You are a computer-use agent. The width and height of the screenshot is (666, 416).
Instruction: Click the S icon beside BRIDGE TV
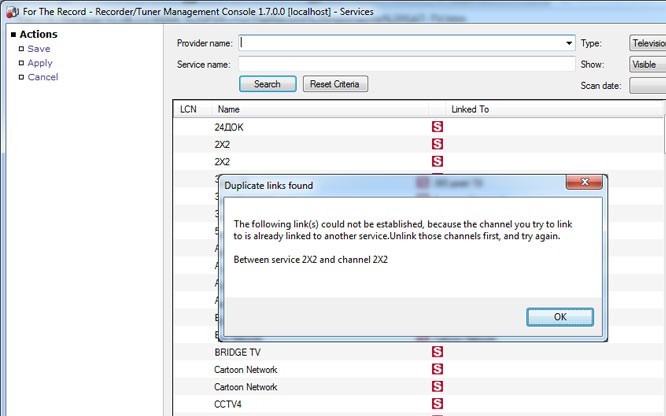(x=437, y=353)
